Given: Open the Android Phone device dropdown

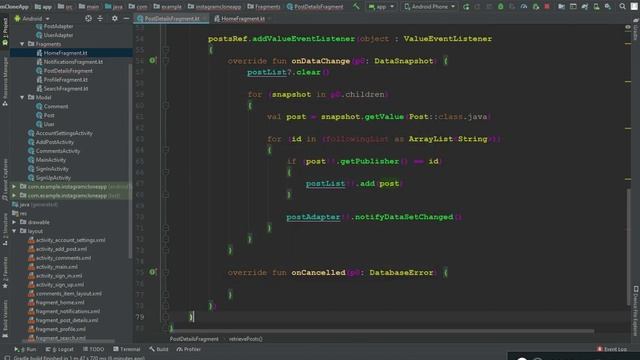Looking at the screenshot, I should (429, 7).
